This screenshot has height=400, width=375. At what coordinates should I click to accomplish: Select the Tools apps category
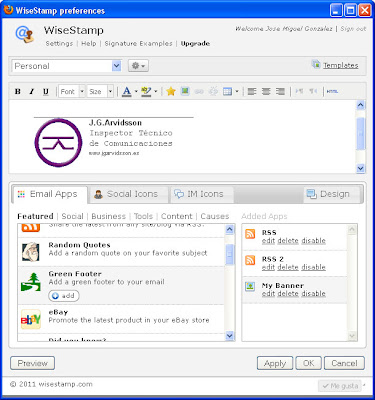143,216
